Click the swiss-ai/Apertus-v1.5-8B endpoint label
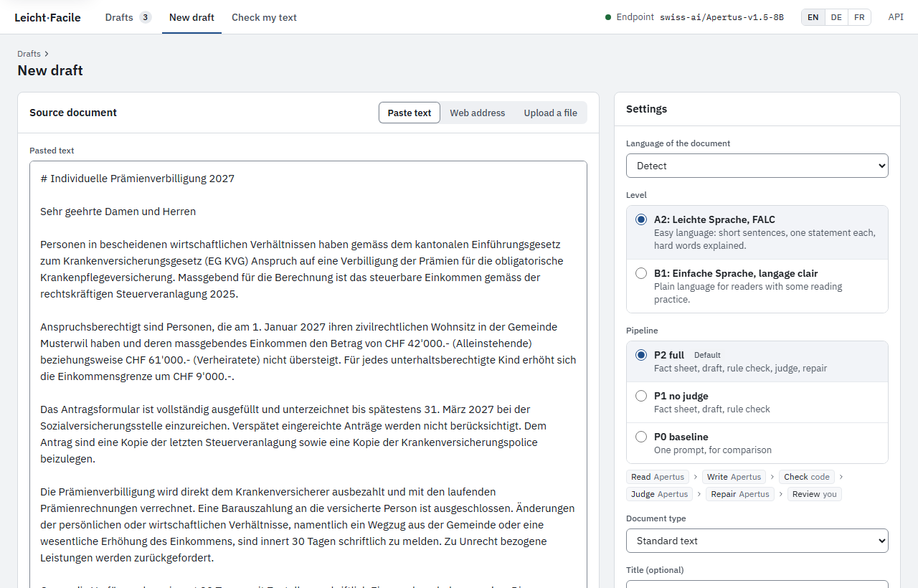 (x=721, y=17)
